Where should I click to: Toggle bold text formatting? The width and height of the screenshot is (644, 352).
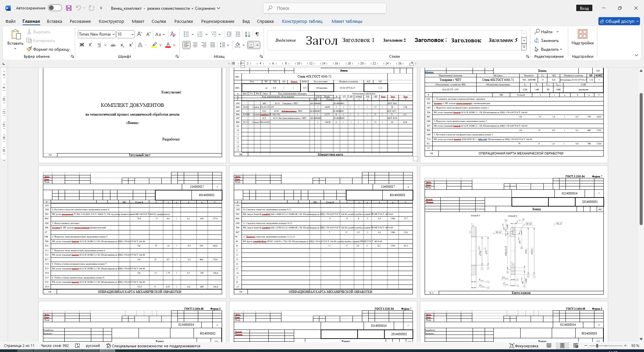[x=82, y=45]
